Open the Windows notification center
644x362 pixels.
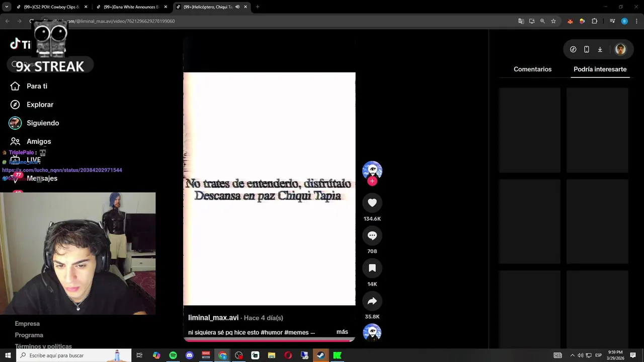point(632,355)
